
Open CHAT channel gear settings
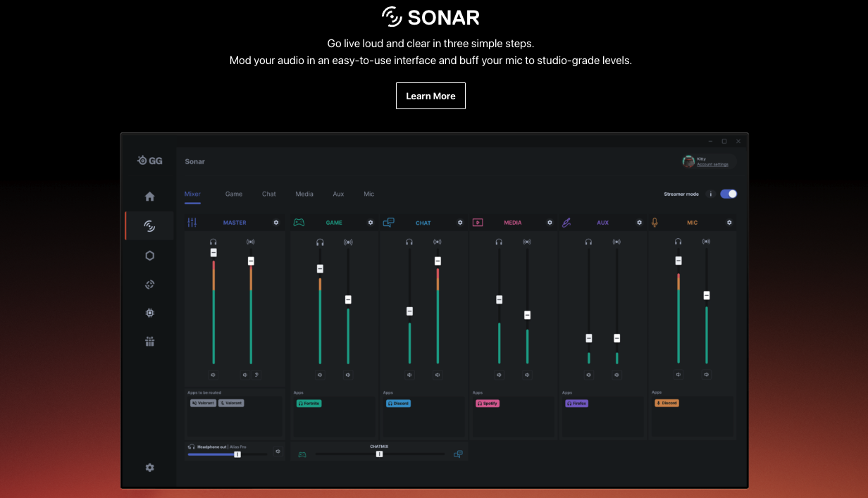point(460,223)
